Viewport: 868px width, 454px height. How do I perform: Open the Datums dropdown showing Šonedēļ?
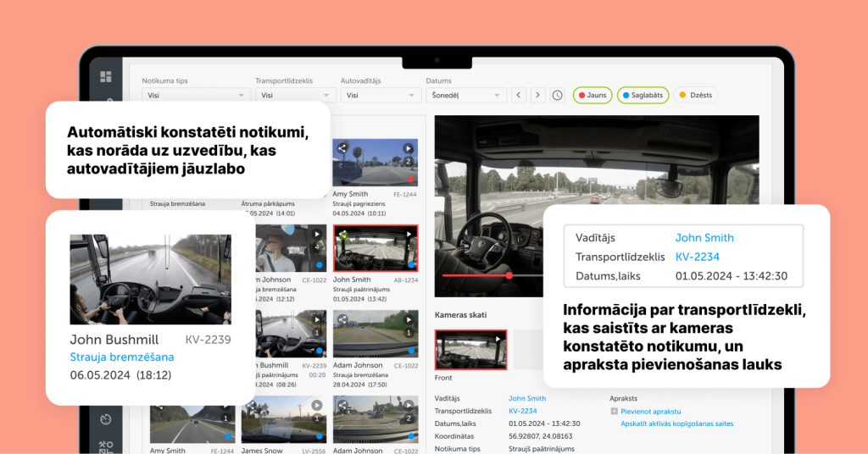click(465, 95)
